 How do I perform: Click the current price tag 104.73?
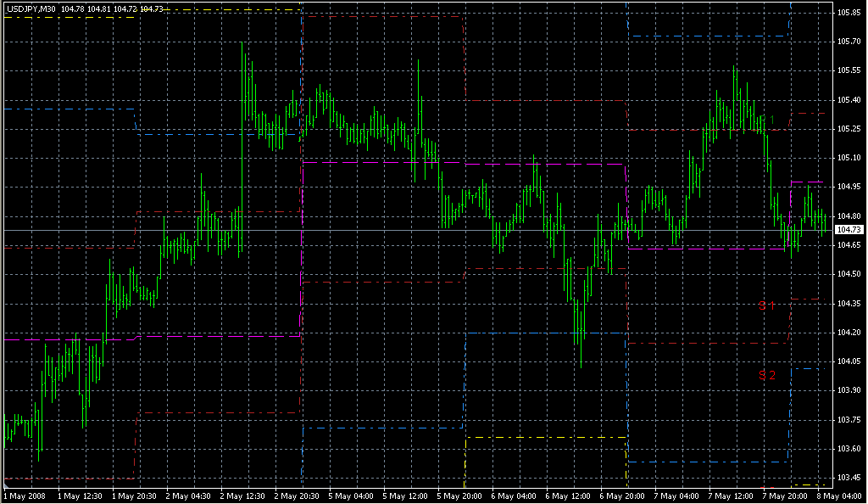point(849,230)
